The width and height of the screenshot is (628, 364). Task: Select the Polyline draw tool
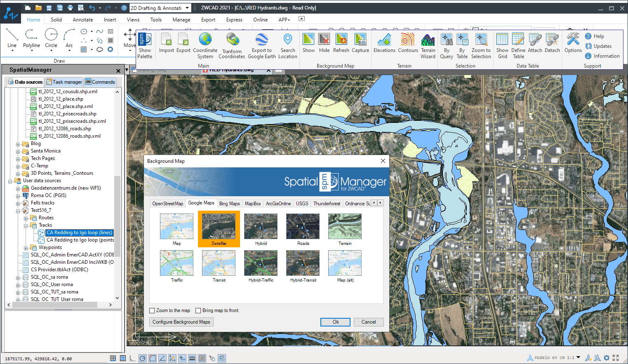point(31,38)
